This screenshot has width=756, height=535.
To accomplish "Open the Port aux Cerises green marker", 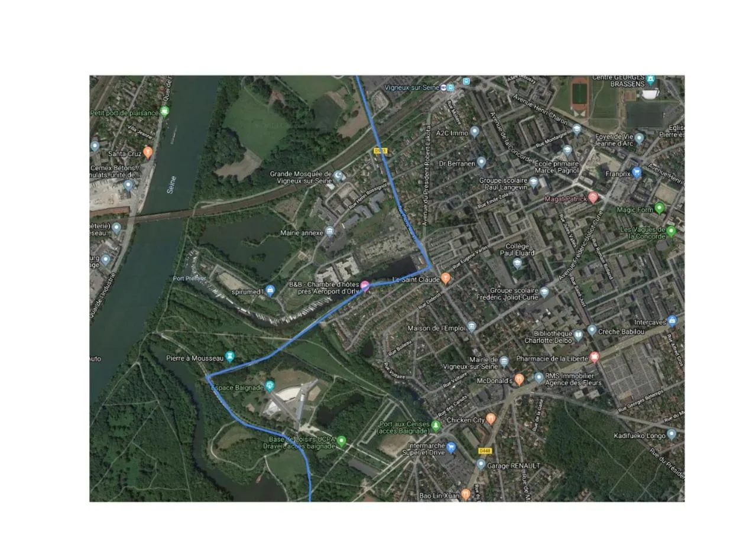I will click(436, 426).
